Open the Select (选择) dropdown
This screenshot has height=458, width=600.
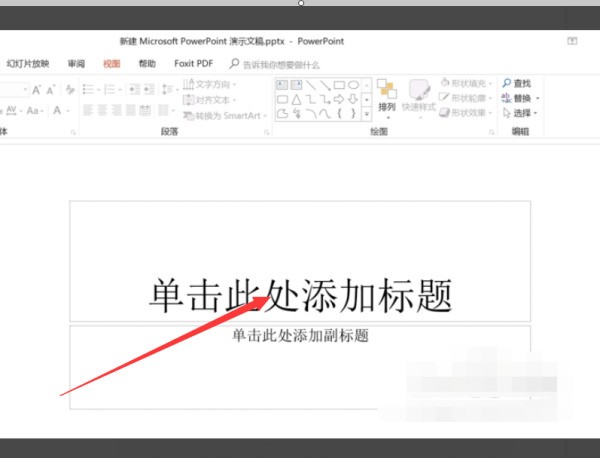[x=521, y=113]
